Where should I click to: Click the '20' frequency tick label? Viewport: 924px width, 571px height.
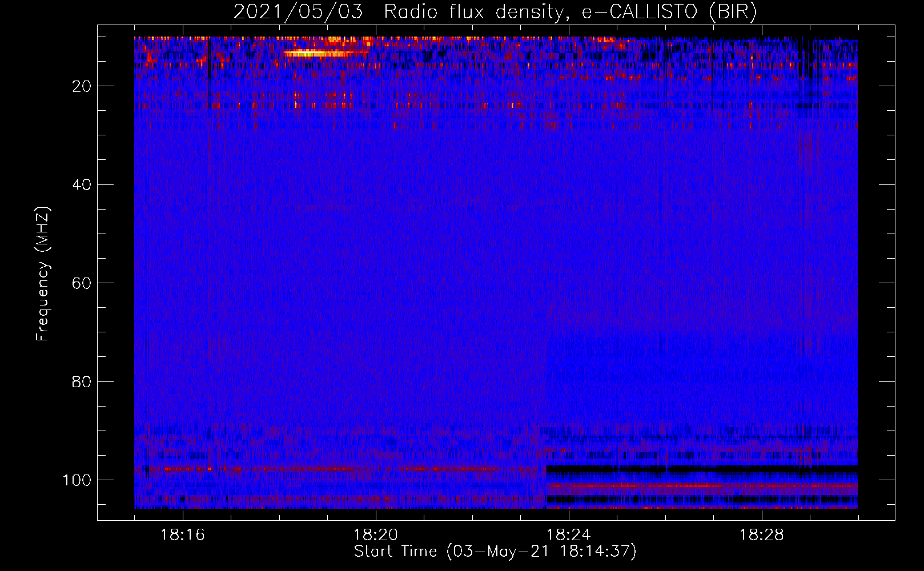click(82, 86)
